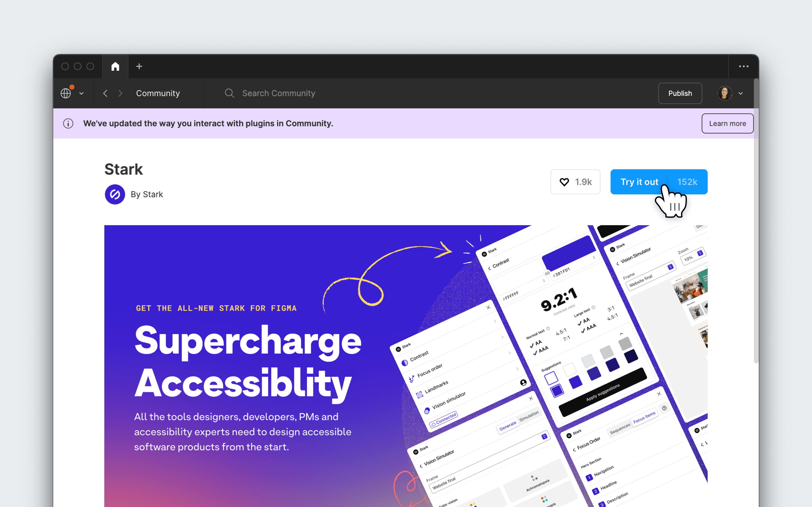This screenshot has height=507, width=812.
Task: Select the Search Community input field
Action: 278,93
